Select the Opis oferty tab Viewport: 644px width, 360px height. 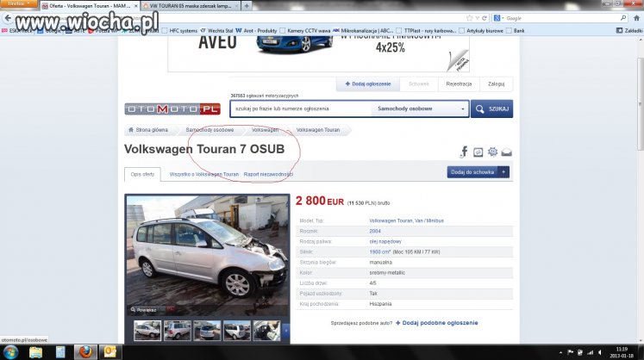coord(142,175)
